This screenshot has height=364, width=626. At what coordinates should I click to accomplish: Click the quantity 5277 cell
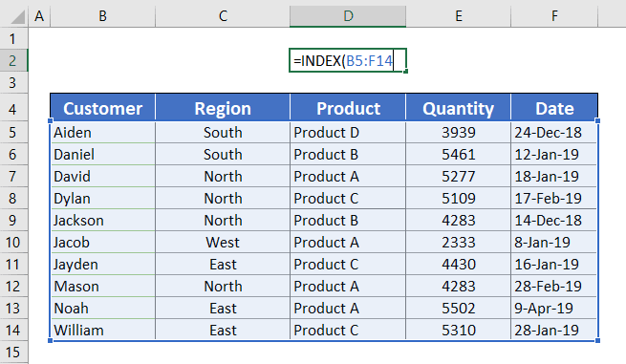point(459,177)
